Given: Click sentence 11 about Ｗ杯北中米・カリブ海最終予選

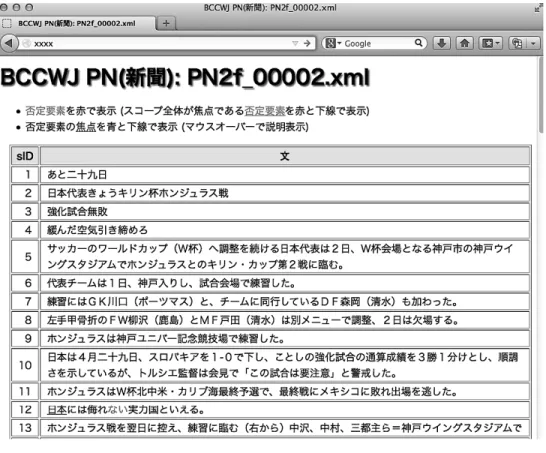Looking at the screenshot, I should tap(252, 391).
